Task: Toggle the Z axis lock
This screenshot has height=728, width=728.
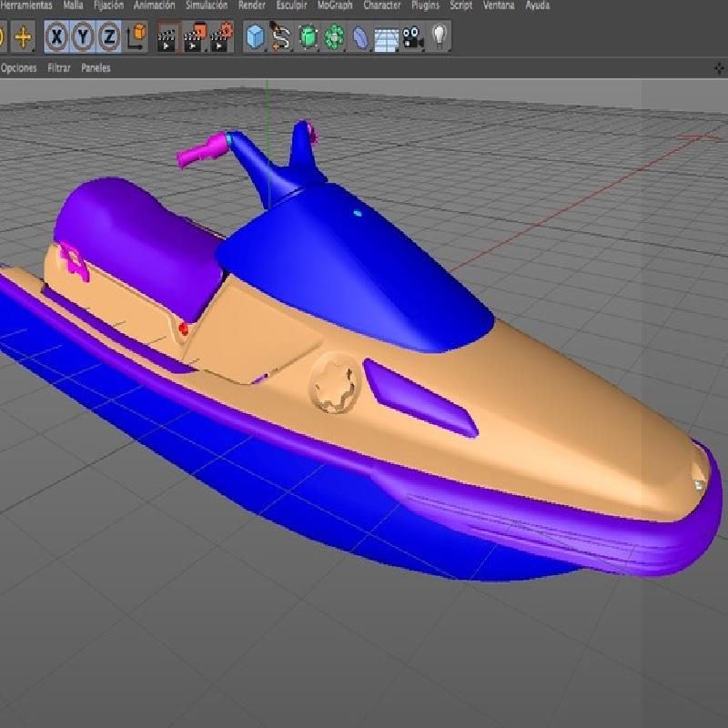Action: point(109,37)
